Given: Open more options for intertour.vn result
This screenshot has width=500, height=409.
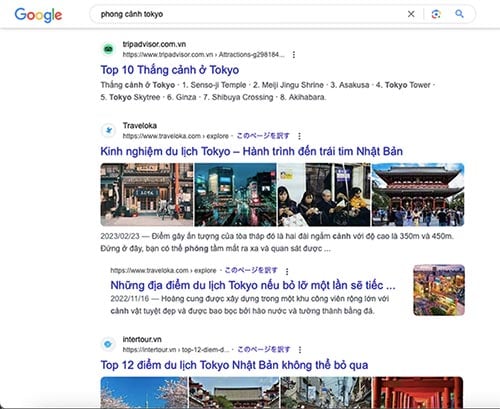Looking at the screenshot, I should coord(300,350).
